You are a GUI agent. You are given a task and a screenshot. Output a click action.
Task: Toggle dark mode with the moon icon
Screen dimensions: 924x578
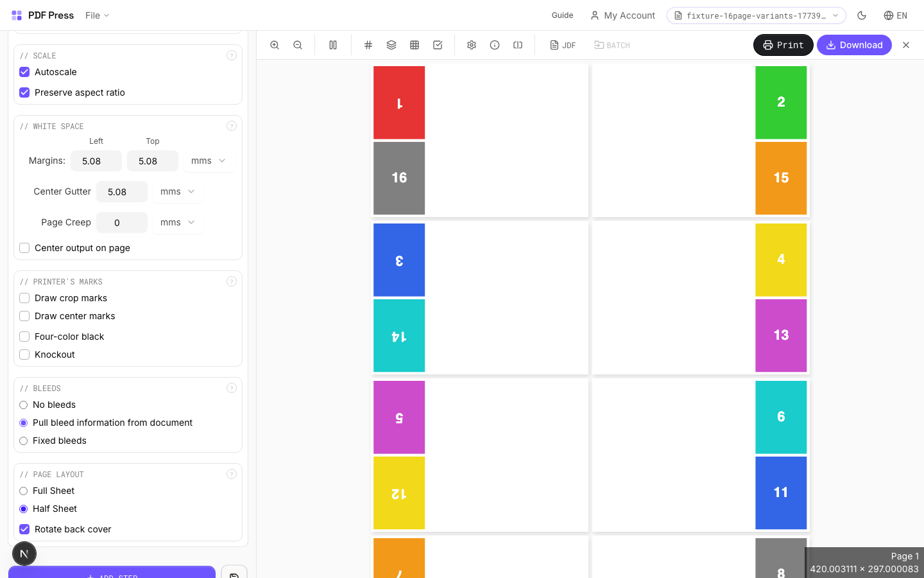coord(862,15)
